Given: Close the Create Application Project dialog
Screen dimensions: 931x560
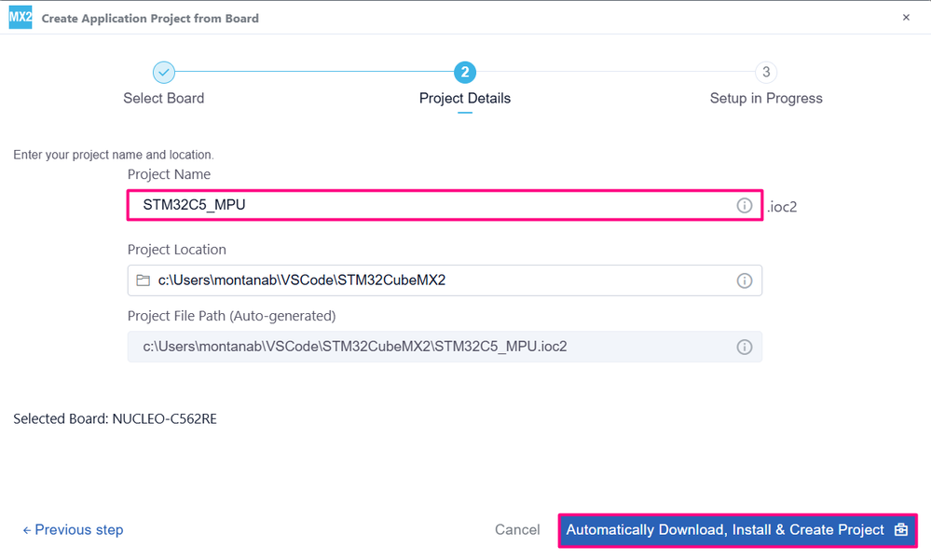Looking at the screenshot, I should point(906,17).
